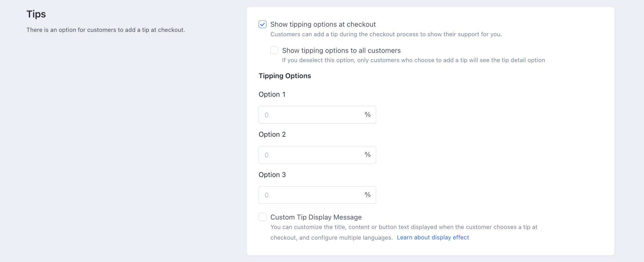The width and height of the screenshot is (644, 262).
Task: Click the 'If you deselect this option' helper text
Action: 413,60
